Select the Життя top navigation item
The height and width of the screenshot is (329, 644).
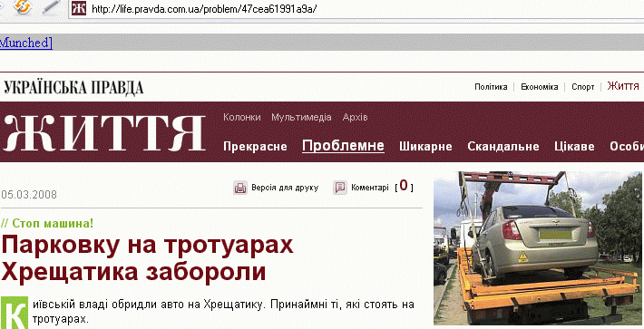click(623, 86)
